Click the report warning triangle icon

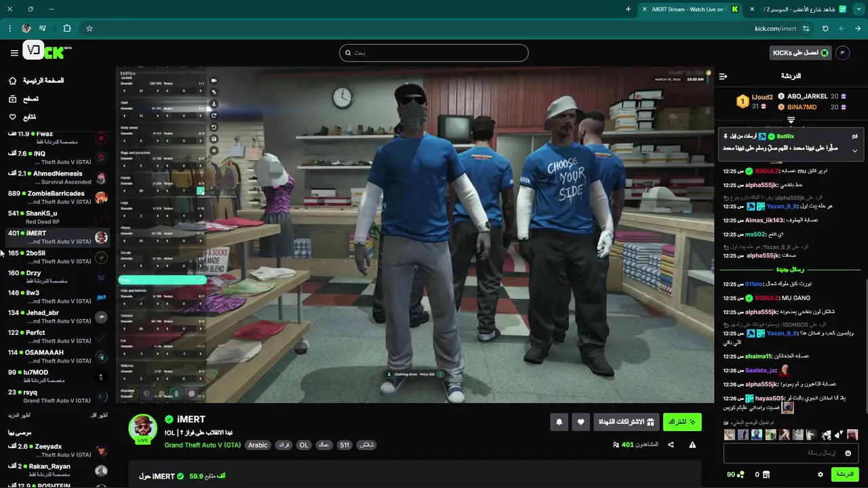[692, 445]
